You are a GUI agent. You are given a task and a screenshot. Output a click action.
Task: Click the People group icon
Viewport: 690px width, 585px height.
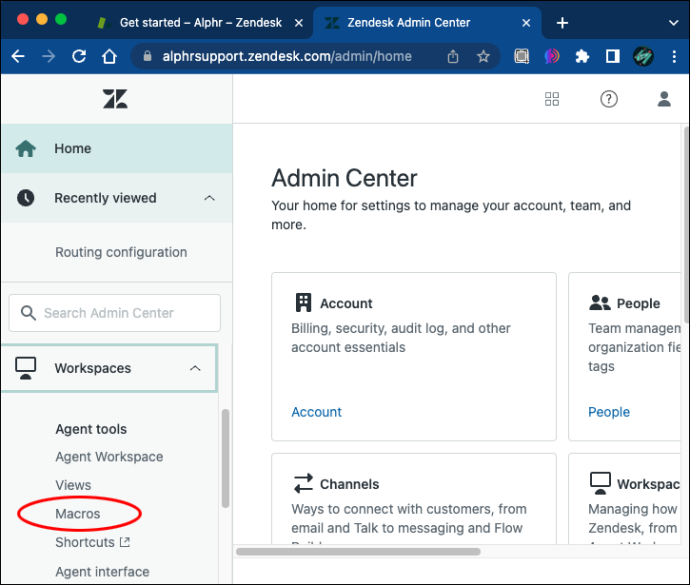[x=599, y=303]
